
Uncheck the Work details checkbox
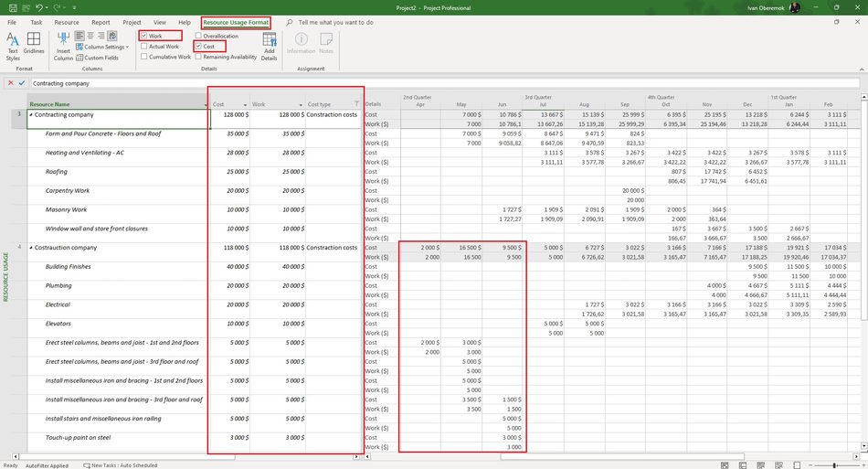[144, 36]
